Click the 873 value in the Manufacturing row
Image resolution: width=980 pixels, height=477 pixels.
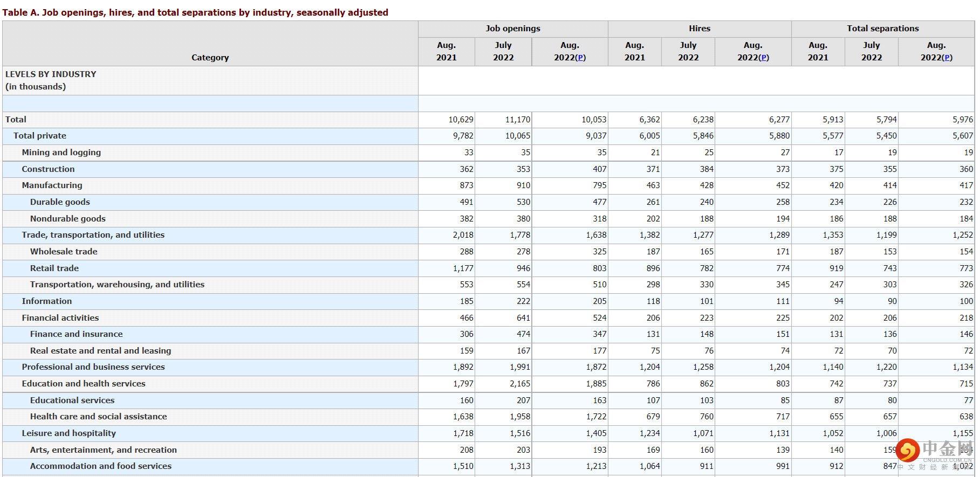click(467, 185)
